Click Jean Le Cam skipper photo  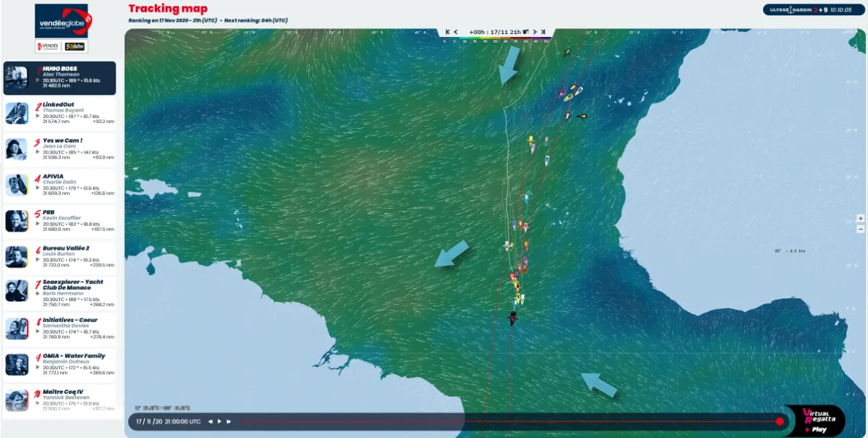[x=16, y=149]
